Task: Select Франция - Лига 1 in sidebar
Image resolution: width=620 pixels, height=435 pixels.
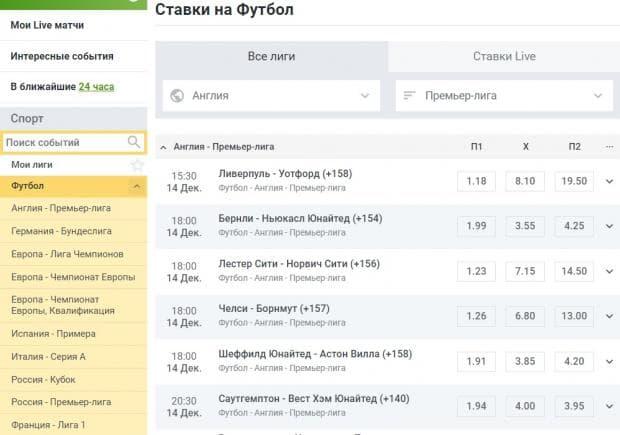Action: (x=74, y=425)
